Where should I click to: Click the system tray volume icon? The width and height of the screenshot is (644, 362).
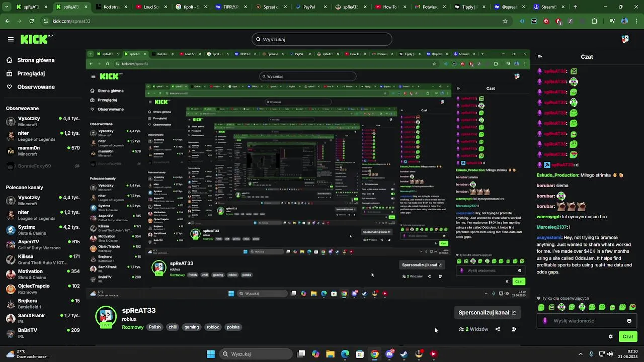pyautogui.click(x=610, y=354)
